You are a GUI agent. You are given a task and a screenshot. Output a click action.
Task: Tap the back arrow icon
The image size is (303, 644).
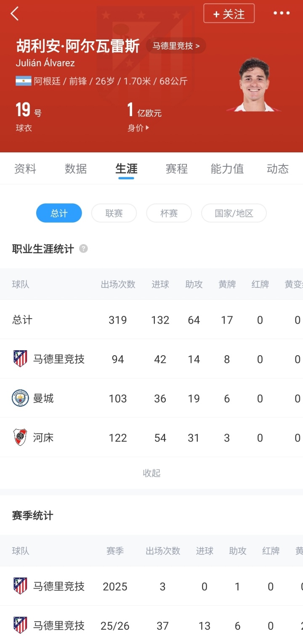click(x=15, y=14)
